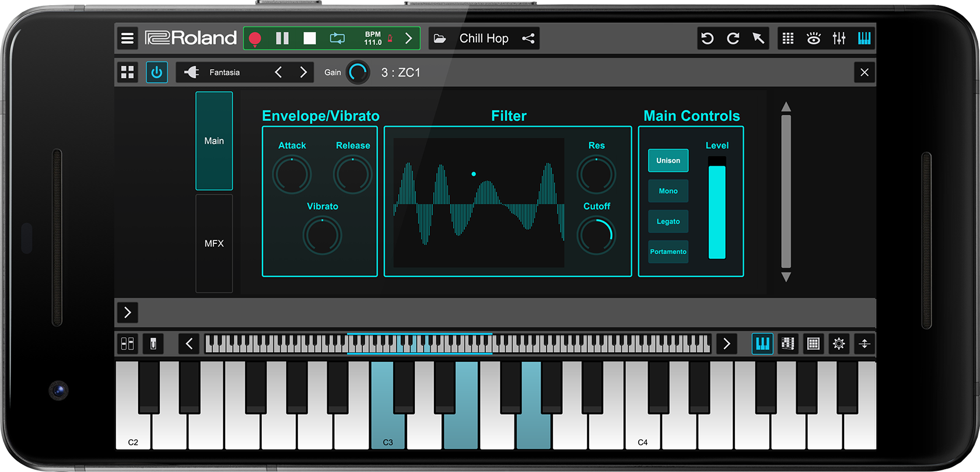
Task: Toggle the Unison button
Action: (668, 160)
